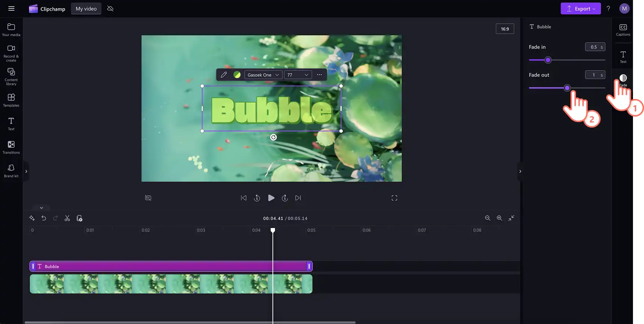Screen dimensions: 644x324
Task: Click the 16:9 aspect ratio button
Action: (505, 29)
